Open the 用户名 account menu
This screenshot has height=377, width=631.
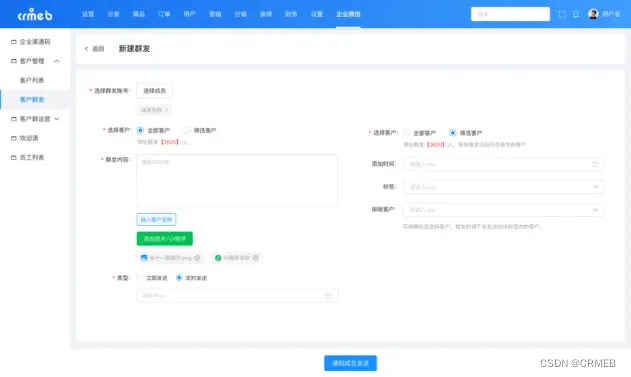click(x=611, y=14)
